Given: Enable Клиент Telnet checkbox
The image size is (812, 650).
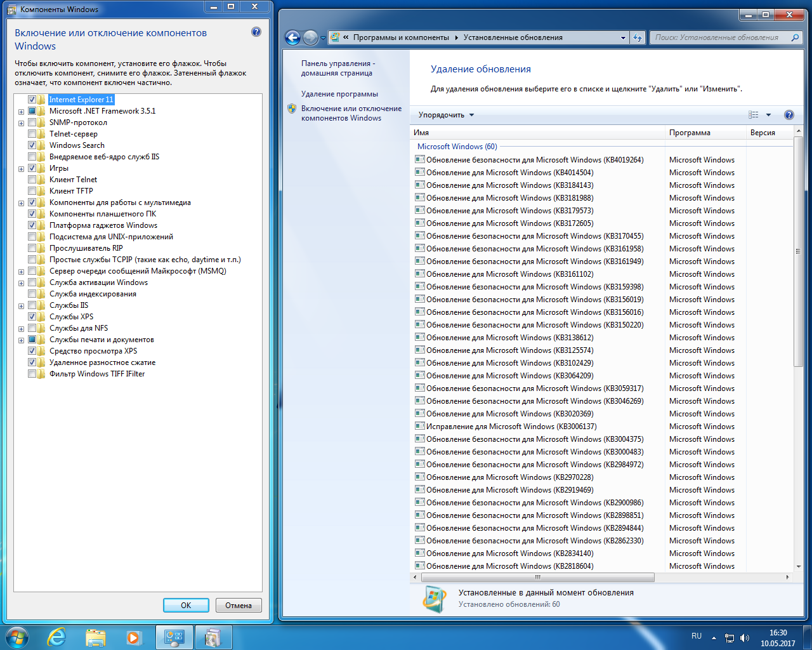Looking at the screenshot, I should point(32,180).
